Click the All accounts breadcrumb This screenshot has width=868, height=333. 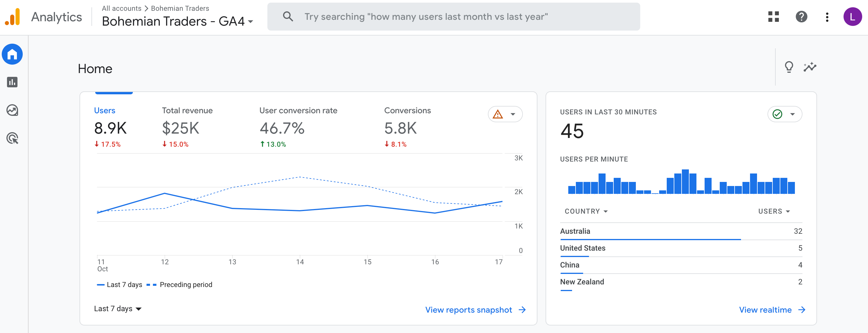pyautogui.click(x=122, y=8)
